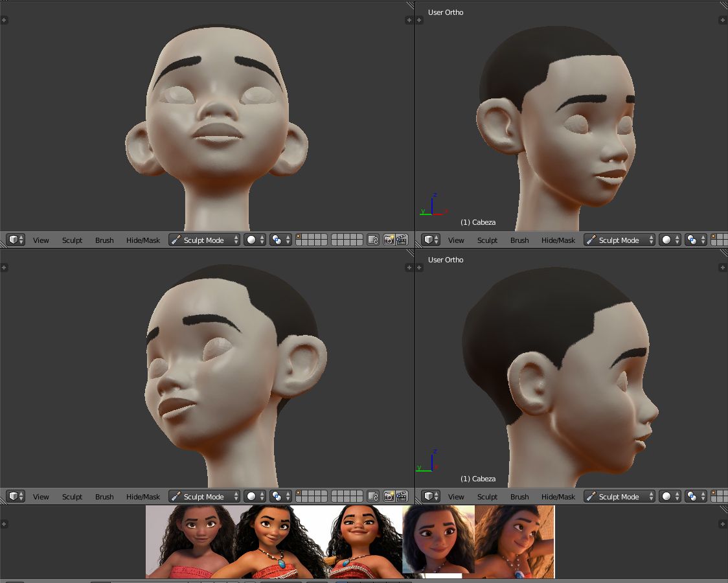Viewport: 728px width, 583px height.
Task: Expand properties plus icon, right edge of top-right viewport
Action: coord(722,20)
